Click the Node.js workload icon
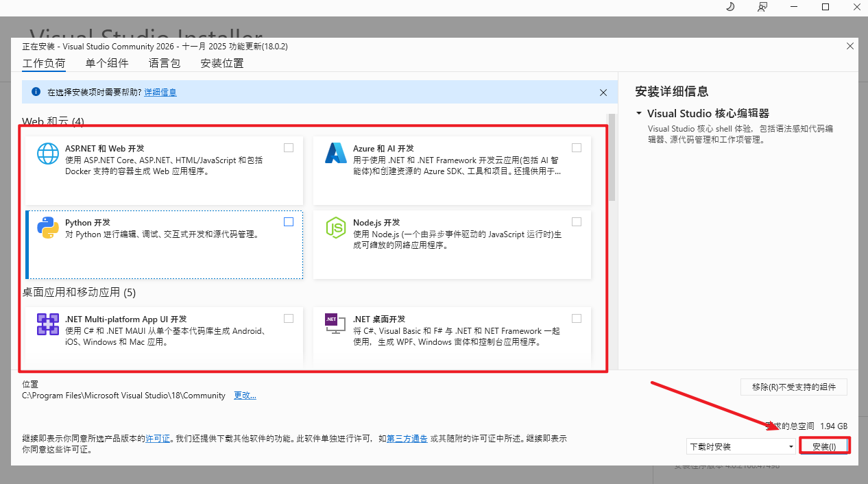The image size is (868, 484). (336, 227)
